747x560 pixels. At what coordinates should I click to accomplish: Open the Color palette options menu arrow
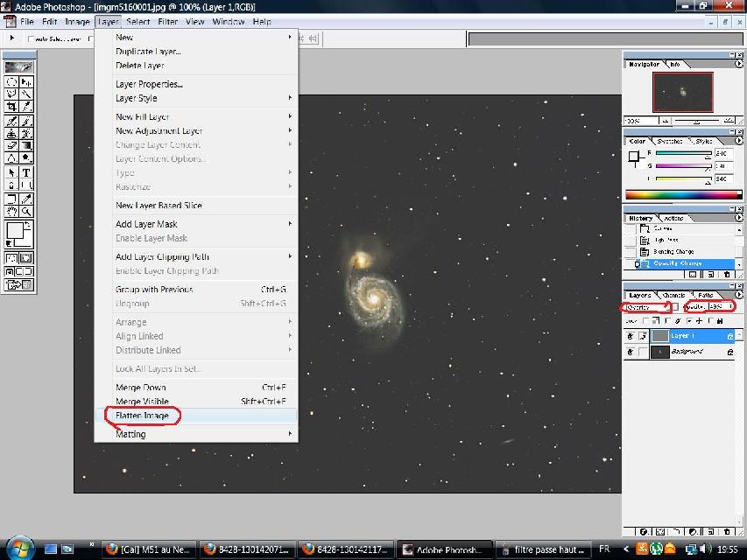(x=738, y=141)
